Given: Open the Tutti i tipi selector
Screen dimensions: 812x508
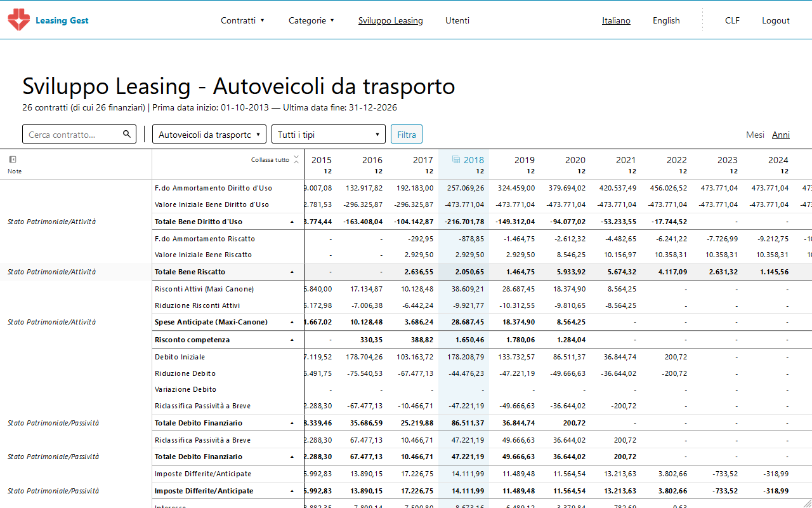Looking at the screenshot, I should pyautogui.click(x=329, y=134).
